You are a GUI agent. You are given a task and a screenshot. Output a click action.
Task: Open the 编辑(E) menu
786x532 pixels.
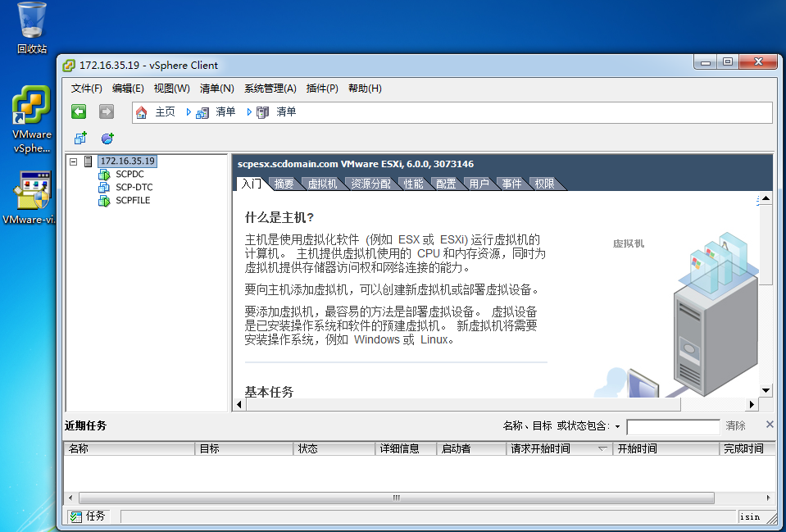point(128,89)
